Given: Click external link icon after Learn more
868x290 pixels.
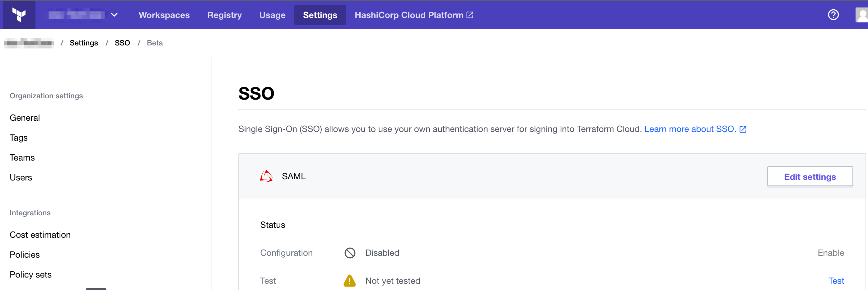Looking at the screenshot, I should coord(743,129).
